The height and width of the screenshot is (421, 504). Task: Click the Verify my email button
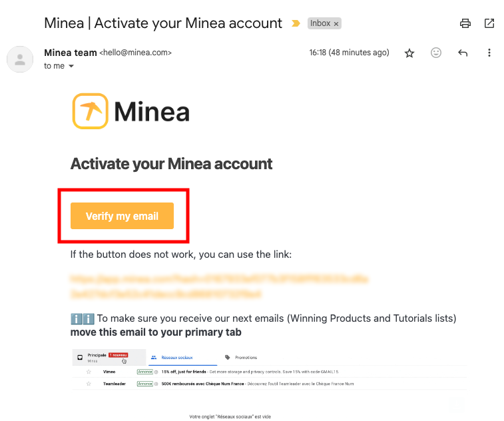(122, 216)
